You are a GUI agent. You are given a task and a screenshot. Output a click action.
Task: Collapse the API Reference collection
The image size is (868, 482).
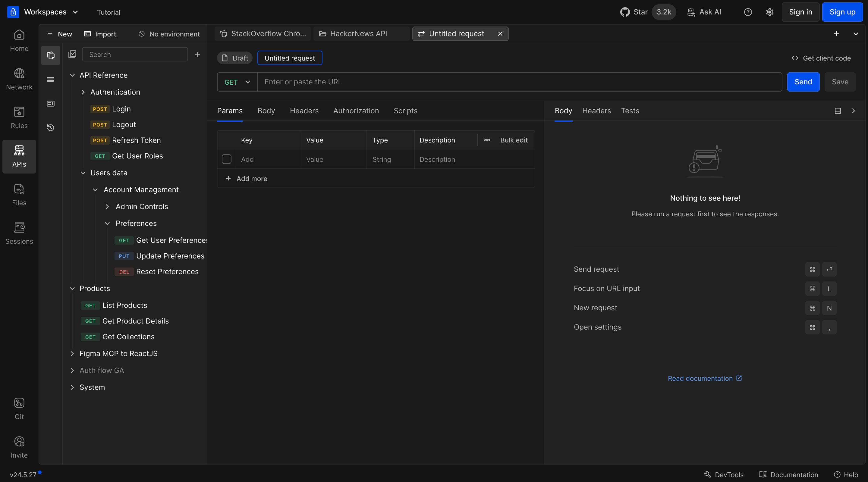pos(72,75)
